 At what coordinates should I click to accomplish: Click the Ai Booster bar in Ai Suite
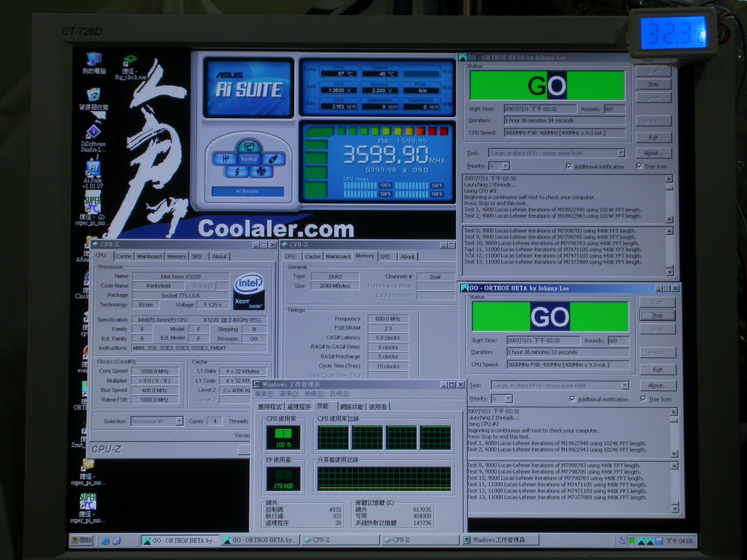coord(248,191)
